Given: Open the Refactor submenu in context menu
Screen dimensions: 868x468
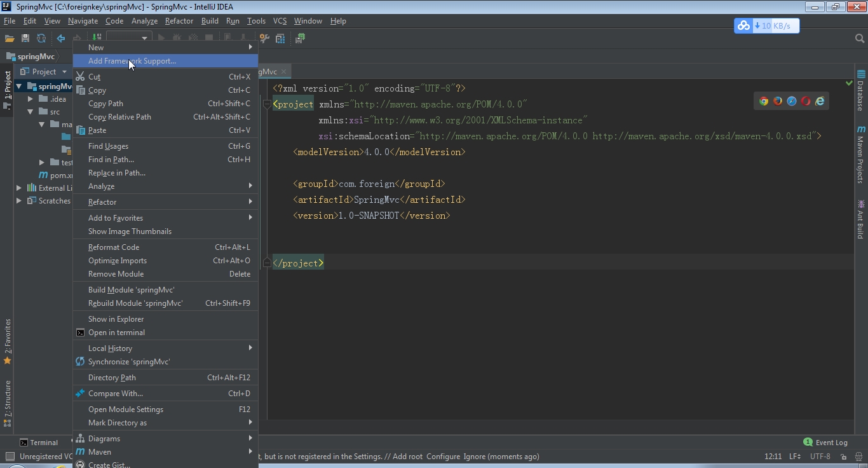Looking at the screenshot, I should [x=165, y=202].
